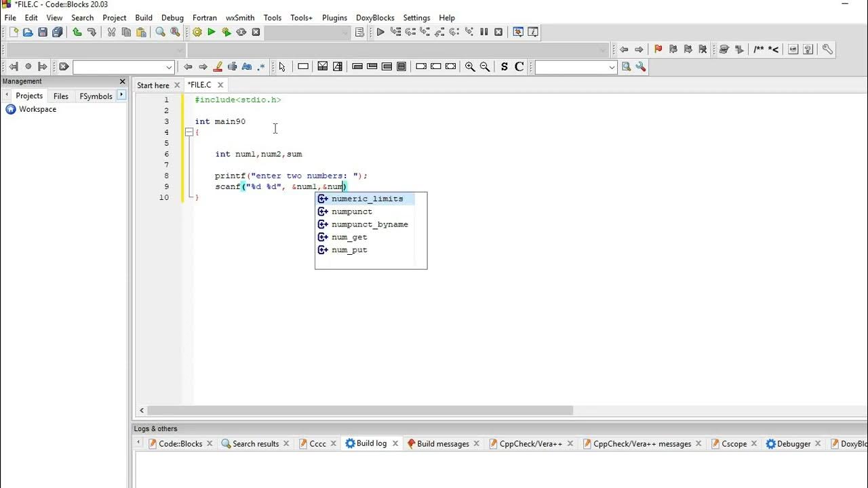Paste from the clipboard
This screenshot has width=868, height=488.
click(141, 32)
